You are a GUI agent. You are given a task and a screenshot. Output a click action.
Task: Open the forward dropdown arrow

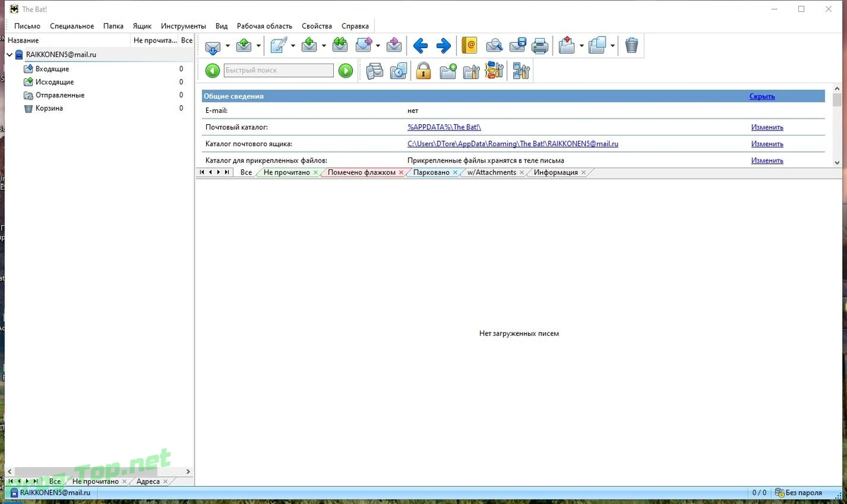click(378, 47)
